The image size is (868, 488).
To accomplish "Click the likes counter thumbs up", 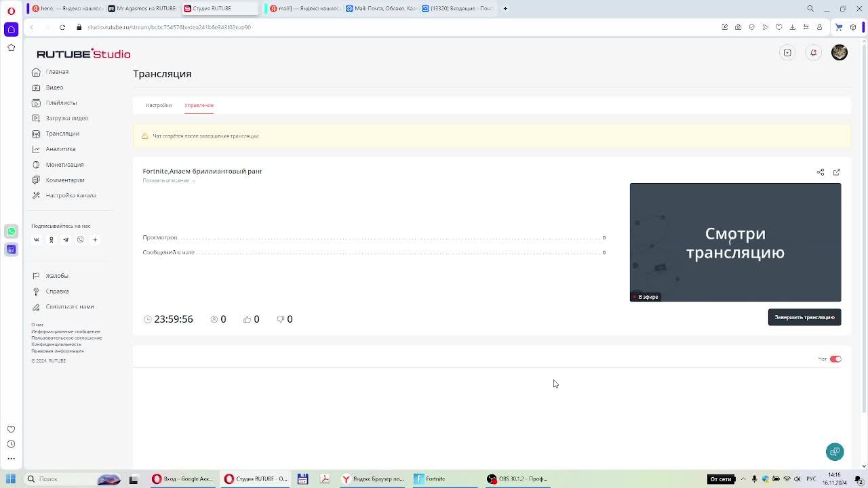I will click(251, 319).
